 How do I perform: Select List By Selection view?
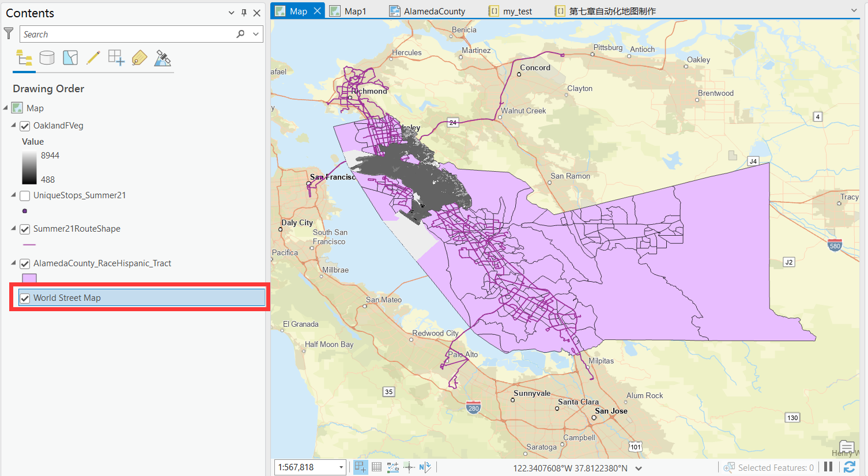[x=70, y=58]
